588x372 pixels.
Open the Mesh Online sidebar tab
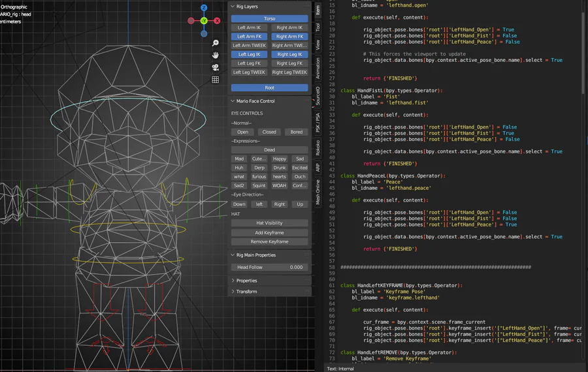(x=318, y=192)
